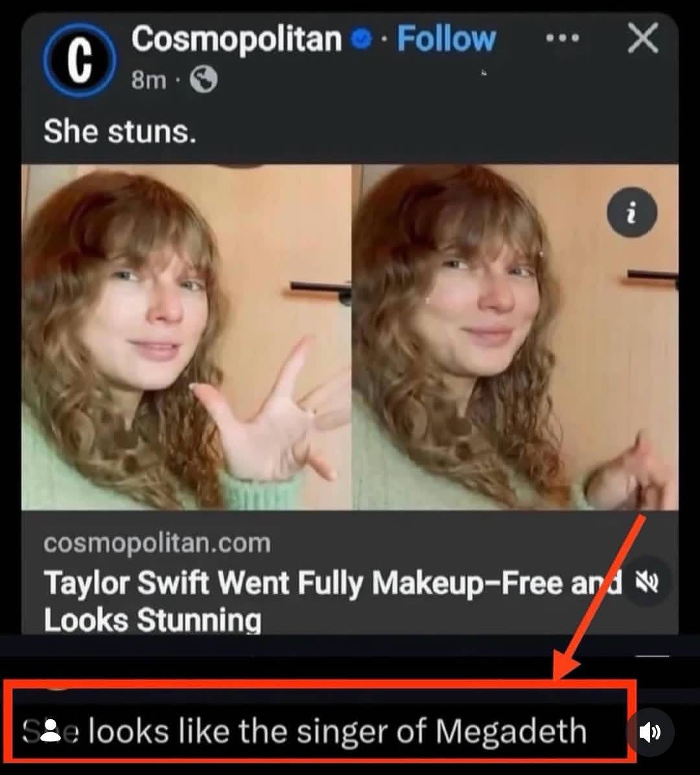Screen dimensions: 700x775
Task: Open the info overlay via the i icon
Action: [x=631, y=213]
